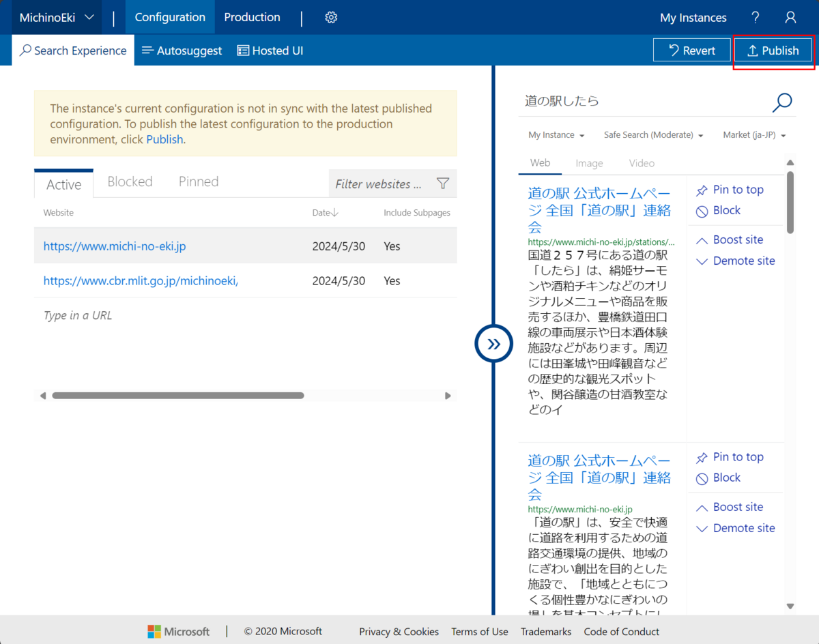The image size is (819, 644).
Task: Expand the My Instance dropdown
Action: pos(556,135)
